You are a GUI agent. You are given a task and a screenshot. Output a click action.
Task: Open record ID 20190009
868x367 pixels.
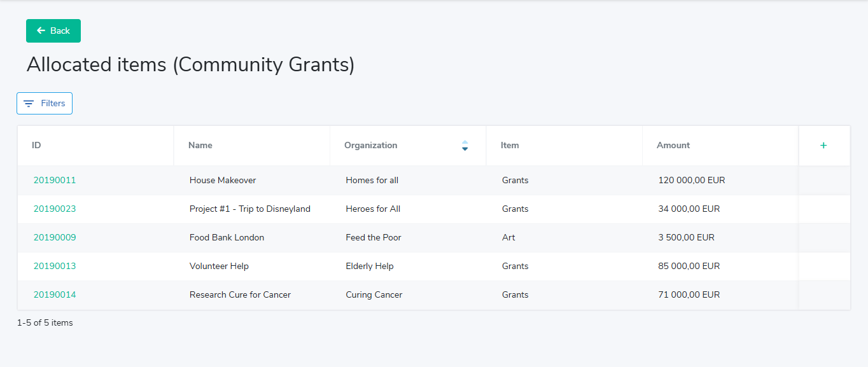(55, 237)
